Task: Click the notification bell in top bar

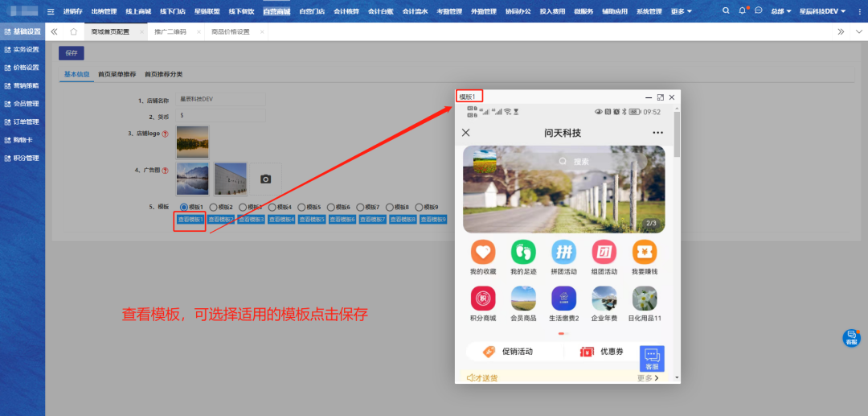Action: pos(742,11)
